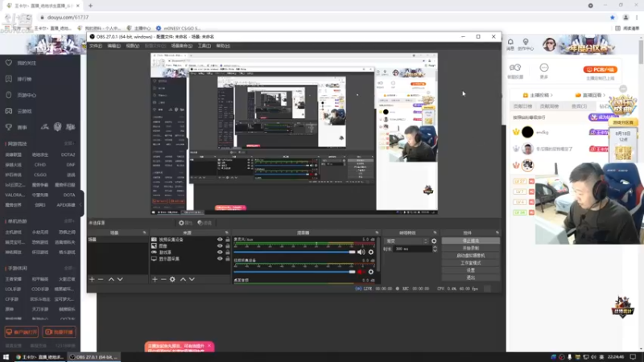Open the Chrome profile icon

[x=625, y=17]
